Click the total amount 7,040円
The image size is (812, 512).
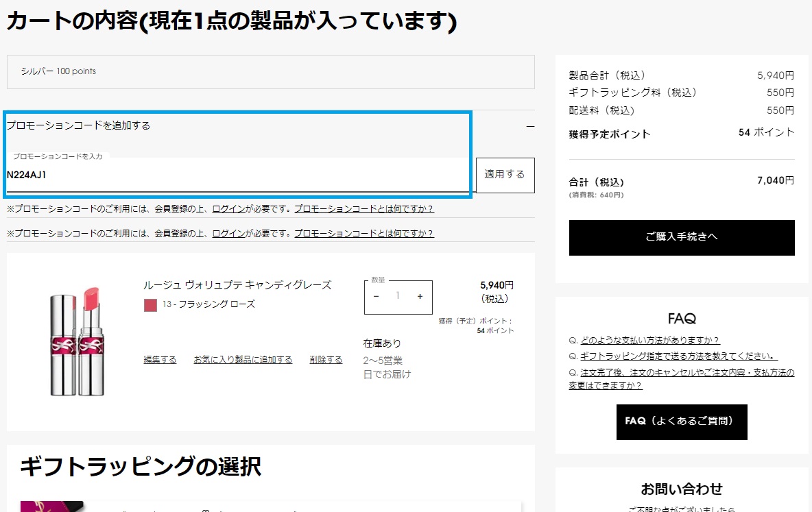(x=776, y=181)
